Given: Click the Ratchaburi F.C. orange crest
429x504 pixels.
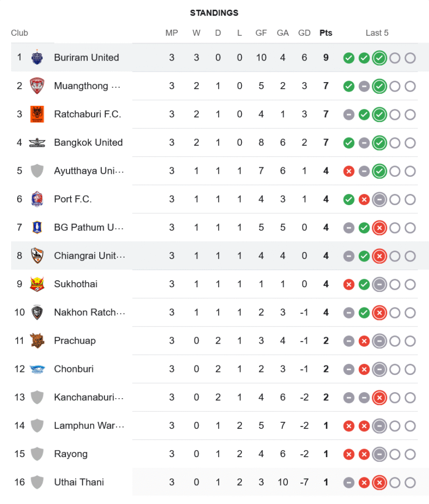Looking at the screenshot, I should pyautogui.click(x=37, y=114).
